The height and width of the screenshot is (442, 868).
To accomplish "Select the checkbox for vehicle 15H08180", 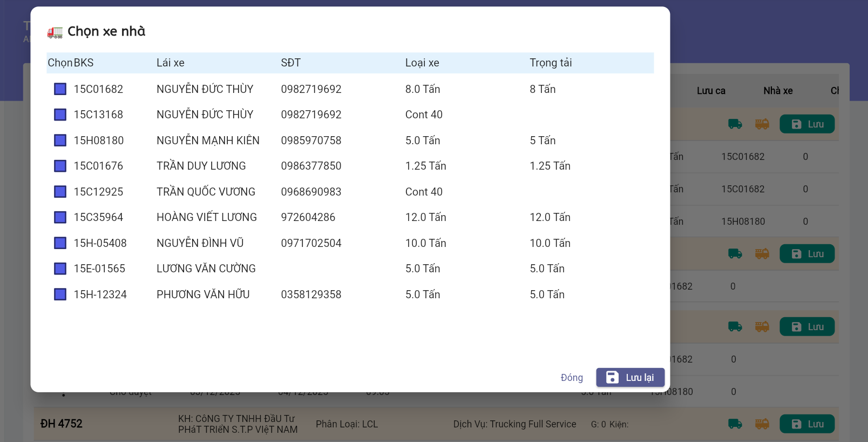I will 60,140.
